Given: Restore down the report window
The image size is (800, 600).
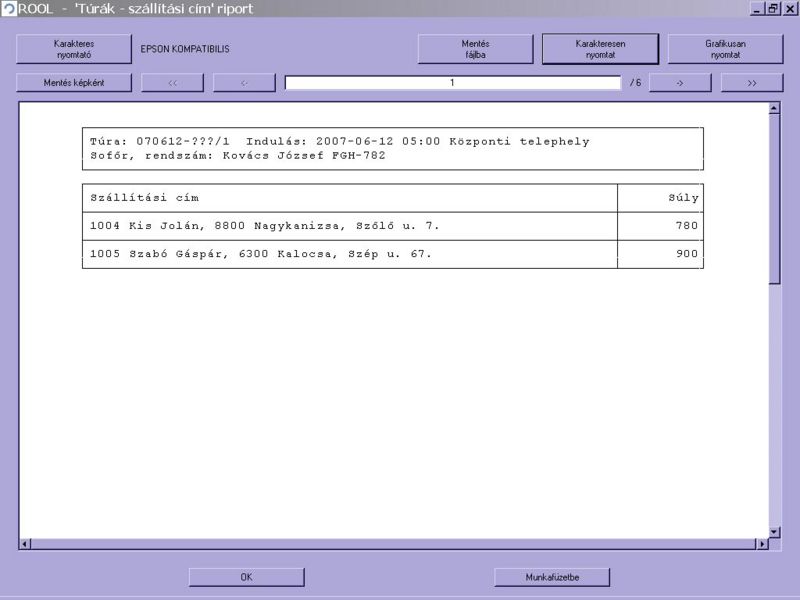Looking at the screenshot, I should pyautogui.click(x=772, y=8).
